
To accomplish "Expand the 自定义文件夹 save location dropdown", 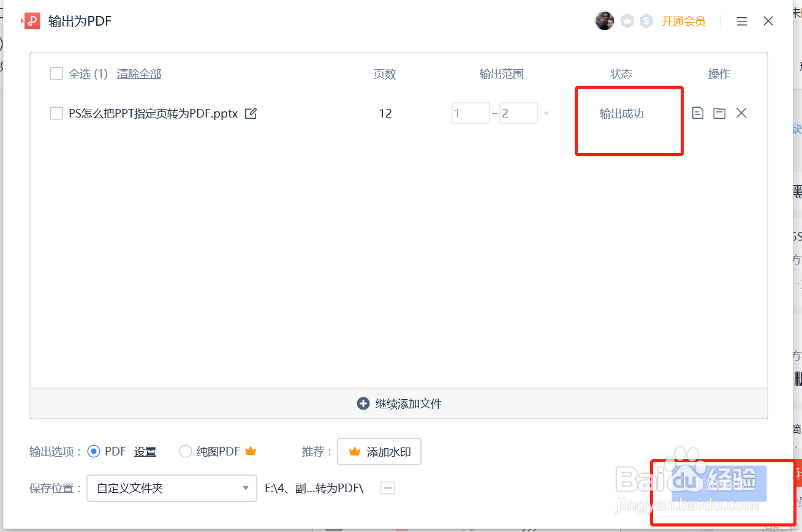I will [172, 488].
